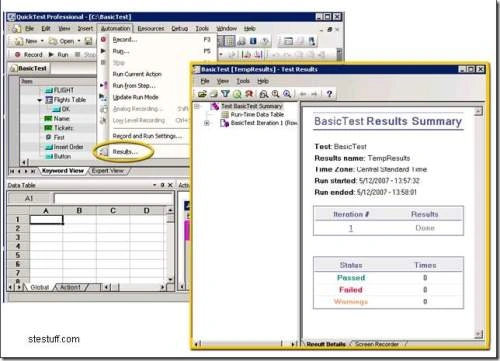Screen dimensions: 500x361
Task: Switch to the Screen Recorder tab
Action: [377, 344]
